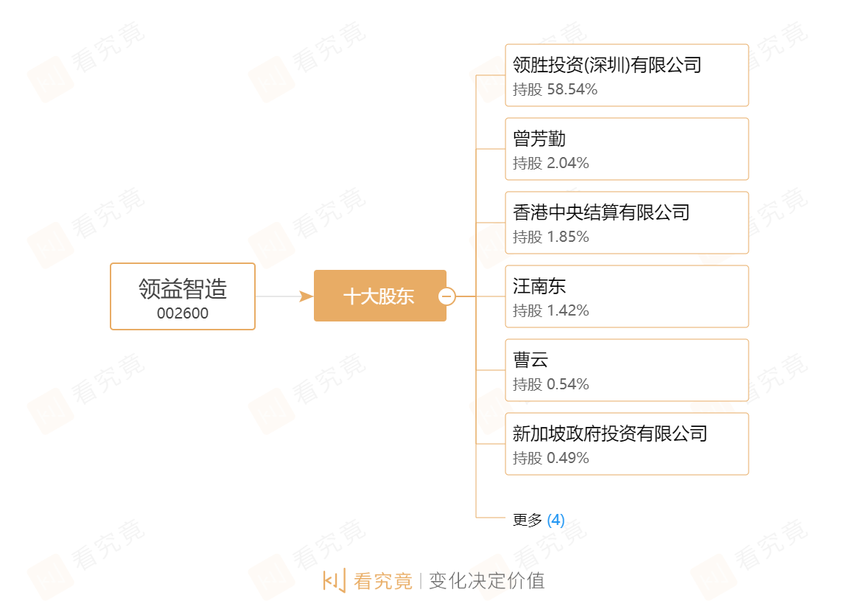Select shareholder 汪南东
This screenshot has height=612, width=868.
pos(539,286)
